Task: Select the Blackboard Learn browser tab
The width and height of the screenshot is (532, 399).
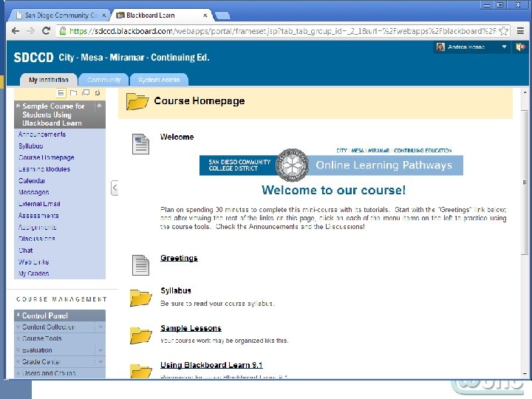Action: (x=160, y=16)
